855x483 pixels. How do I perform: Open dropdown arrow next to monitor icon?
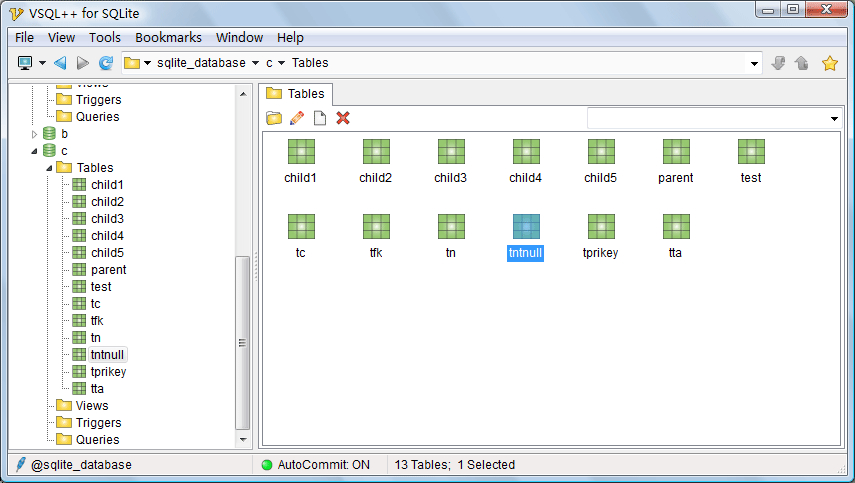click(42, 63)
